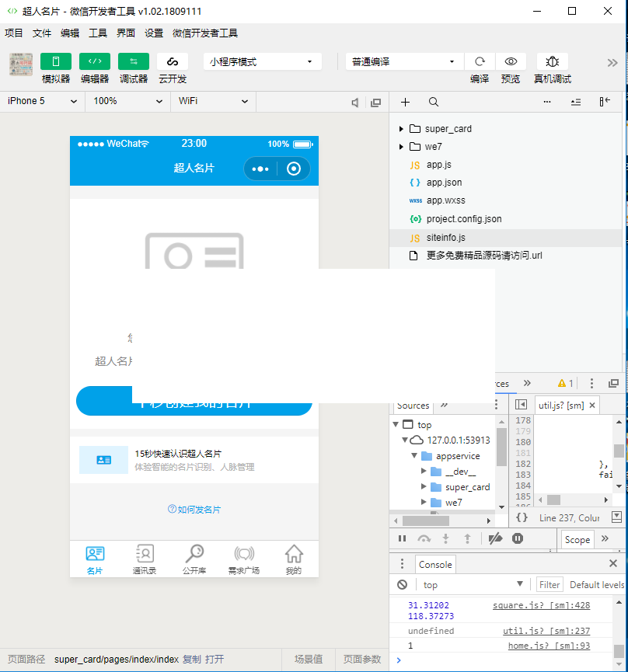628x672 pixels.
Task: Close the util.js? [sm] tab
Action: 592,405
